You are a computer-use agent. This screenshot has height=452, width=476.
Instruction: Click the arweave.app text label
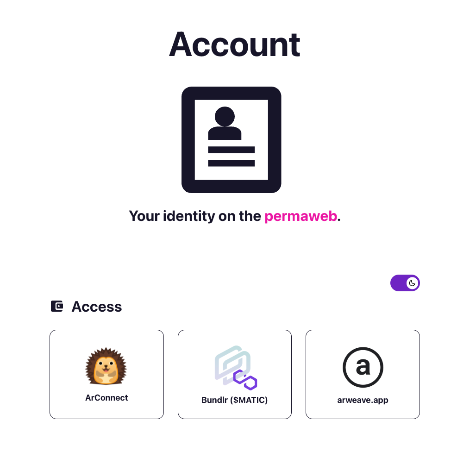(363, 400)
